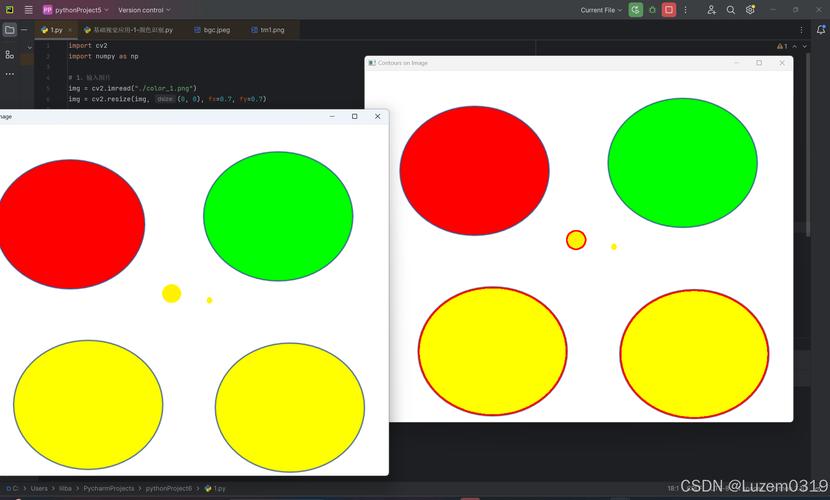Screen dimensions: 830x500
Task: Open Search Everywhere magnifier icon
Action: [731, 10]
